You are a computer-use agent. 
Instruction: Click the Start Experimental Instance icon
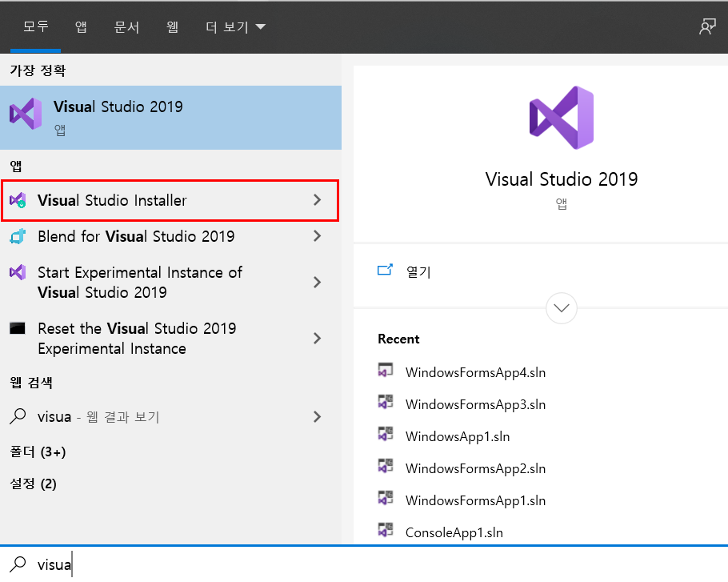point(18,272)
